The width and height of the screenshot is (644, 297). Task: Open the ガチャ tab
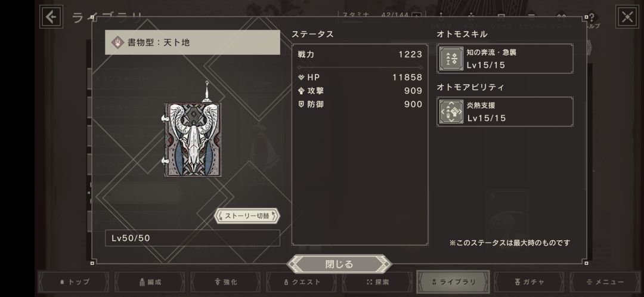click(530, 282)
